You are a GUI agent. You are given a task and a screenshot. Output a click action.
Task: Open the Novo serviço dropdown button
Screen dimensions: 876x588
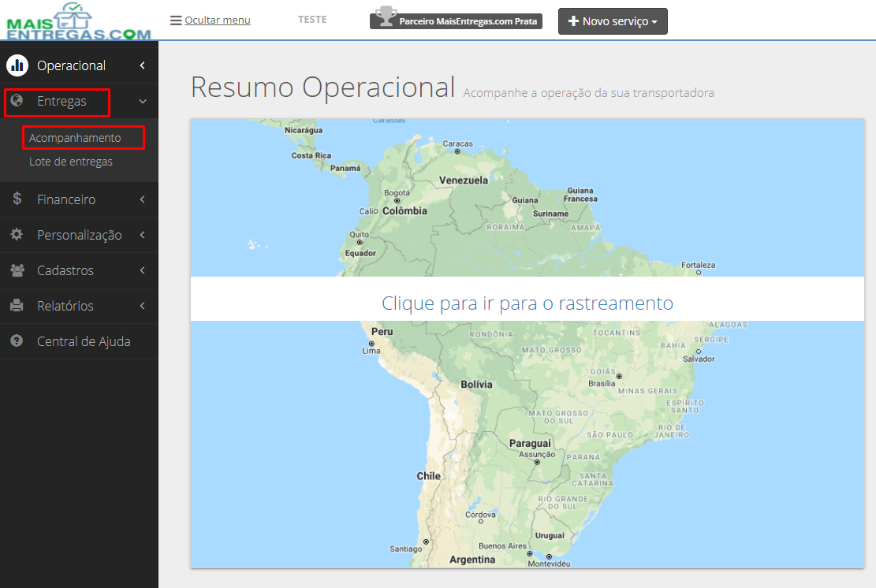click(613, 21)
